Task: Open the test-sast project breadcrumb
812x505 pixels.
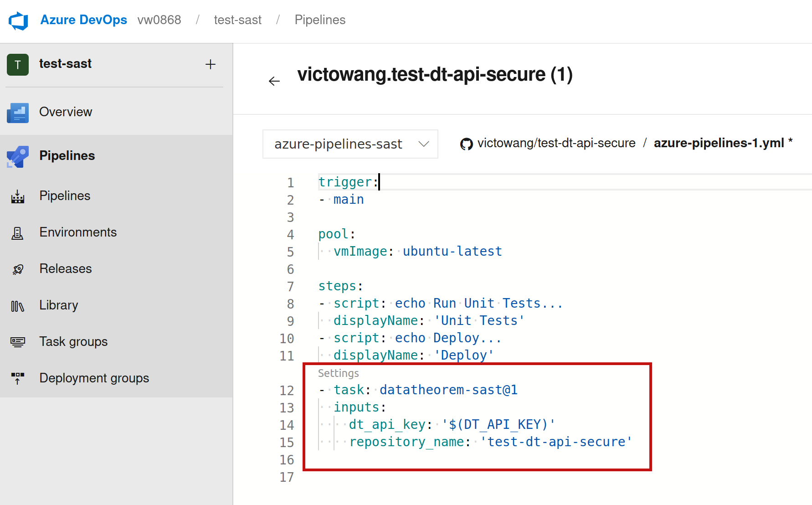Action: 237,20
